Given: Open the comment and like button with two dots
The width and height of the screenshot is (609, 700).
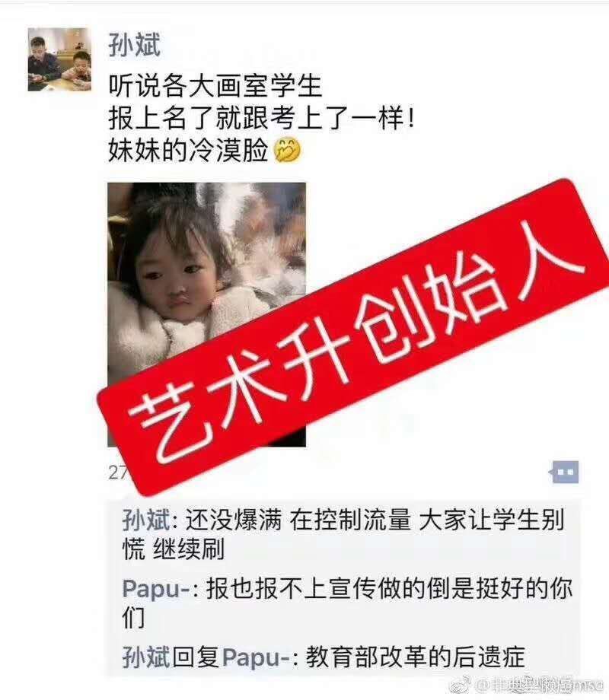Looking at the screenshot, I should point(564,472).
